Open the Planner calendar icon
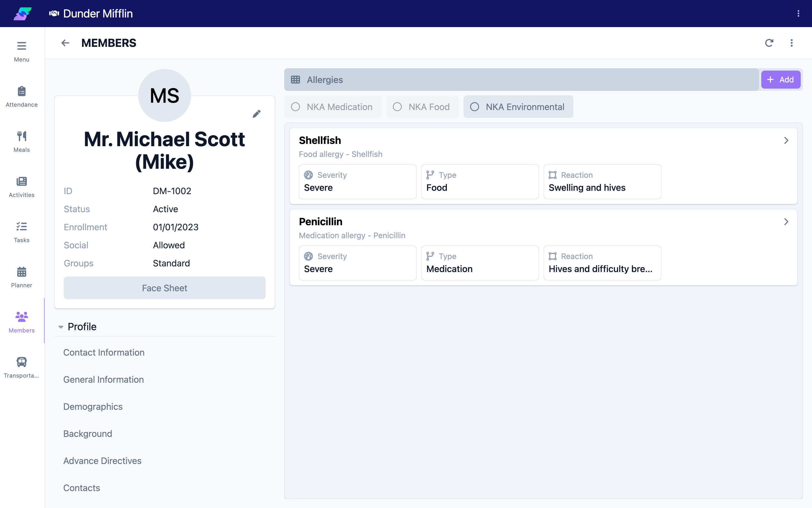The image size is (812, 508). pyautogui.click(x=21, y=271)
